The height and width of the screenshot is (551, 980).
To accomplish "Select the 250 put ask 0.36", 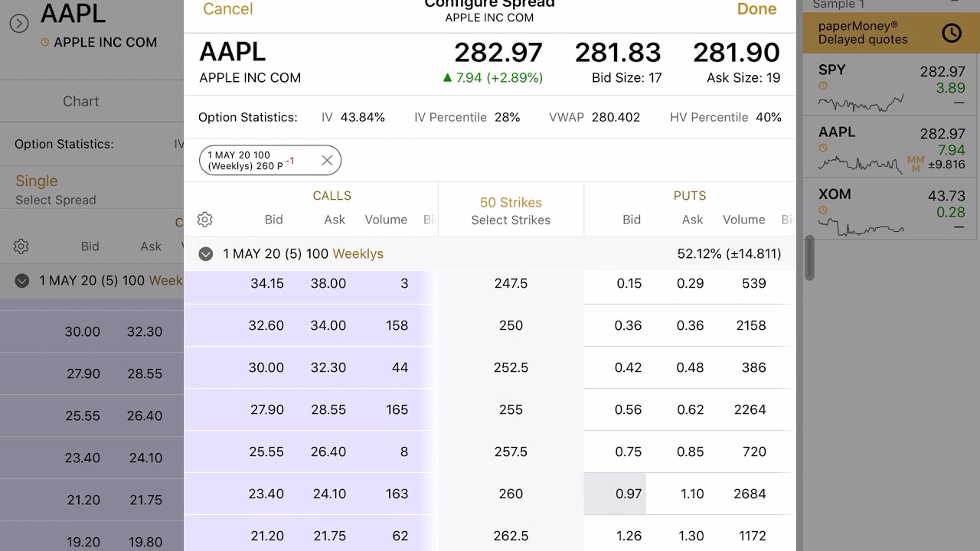I will (x=690, y=325).
